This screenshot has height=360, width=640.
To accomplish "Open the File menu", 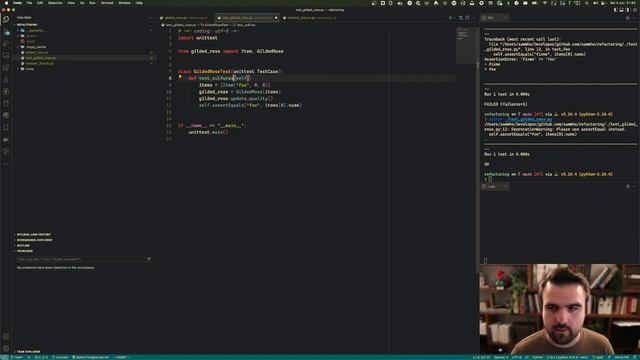I will 29,3.
